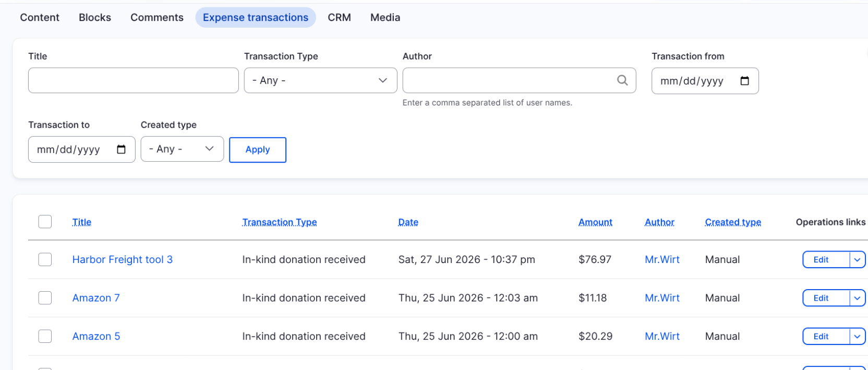Open the Amazon 5 transaction
The image size is (868, 370).
[x=96, y=336]
